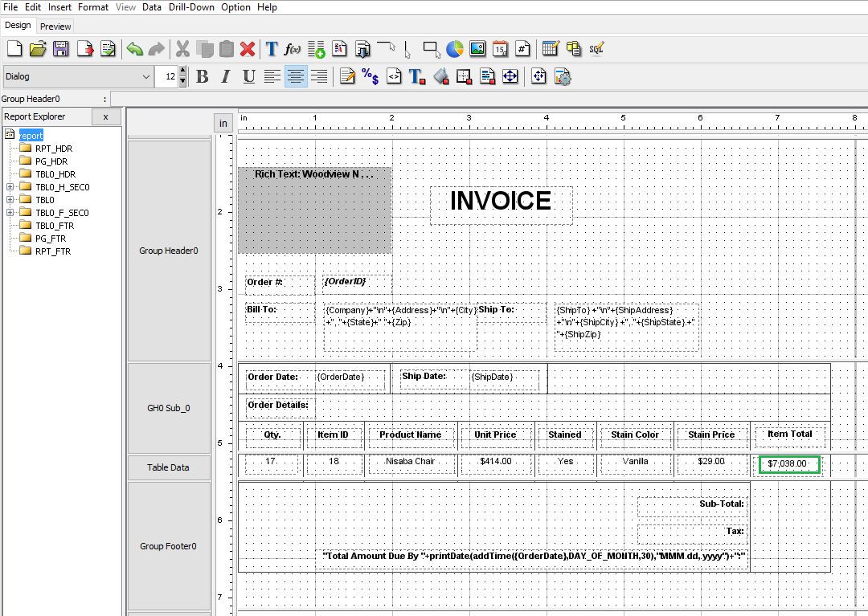Select the Table Data section label
868x616 pixels.
coord(168,467)
